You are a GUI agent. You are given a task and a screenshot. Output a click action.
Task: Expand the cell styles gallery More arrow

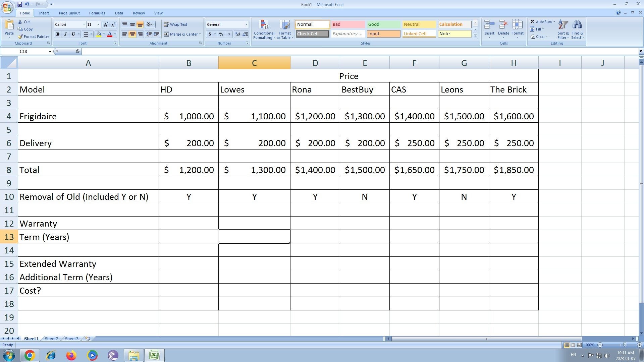[475, 36]
